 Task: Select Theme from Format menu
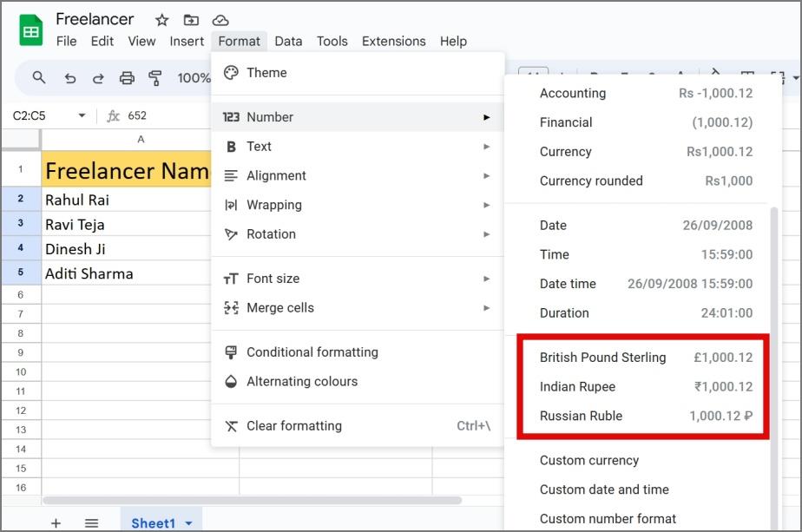click(358, 73)
